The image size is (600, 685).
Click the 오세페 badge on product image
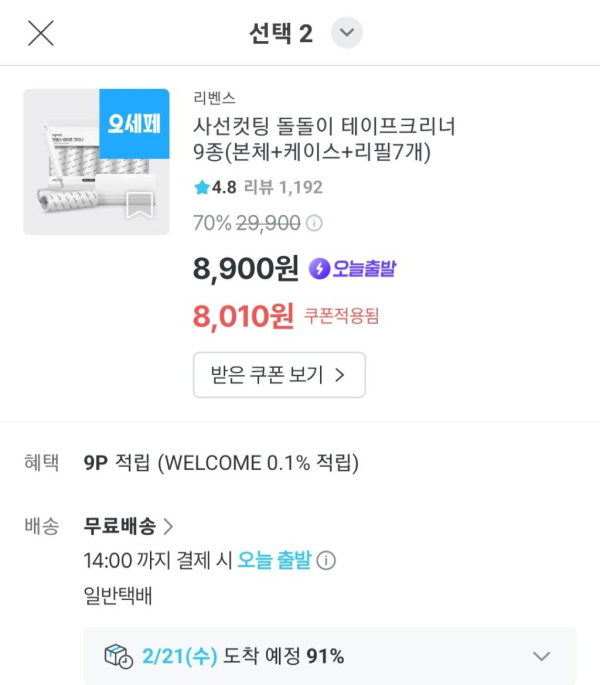tap(135, 124)
